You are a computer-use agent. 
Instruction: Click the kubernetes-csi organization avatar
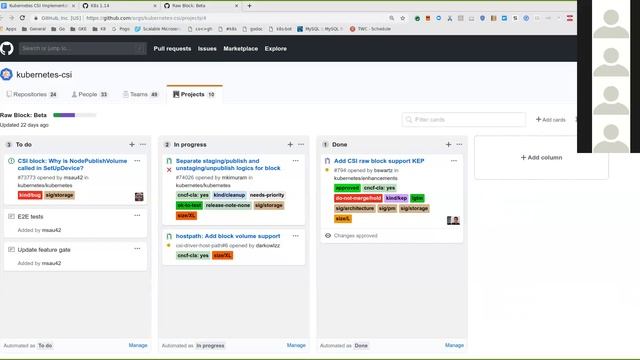click(7, 74)
